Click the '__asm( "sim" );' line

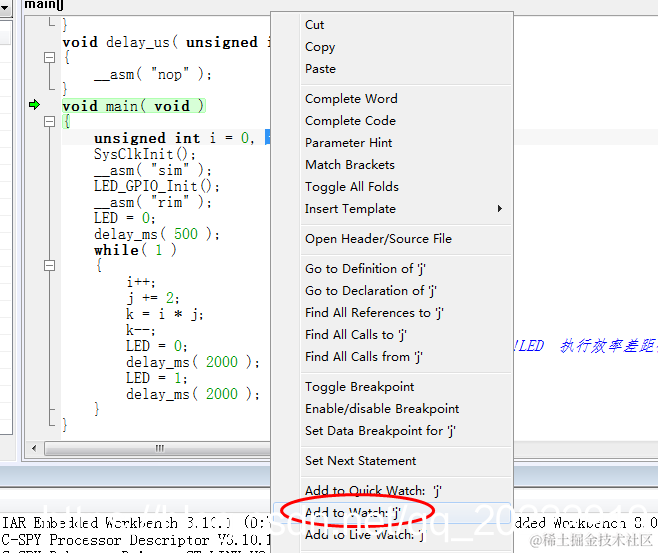coord(153,170)
